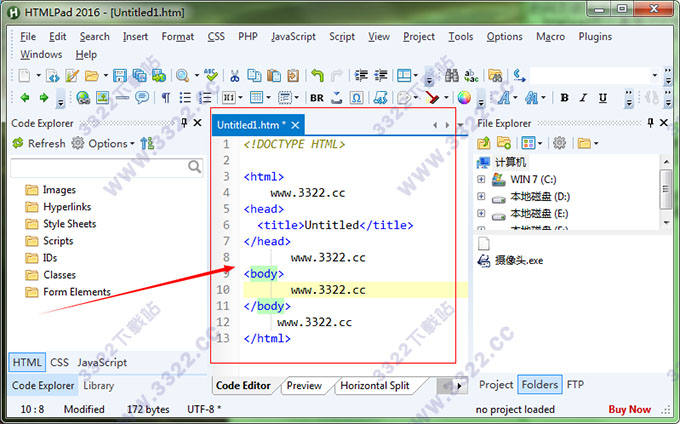The height and width of the screenshot is (424, 680).
Task: Refresh the Code Explorer
Action: coord(39,144)
